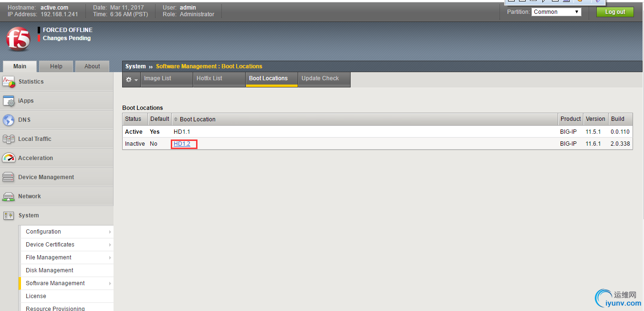Click the HD1.1 boot location cell

coord(182,131)
